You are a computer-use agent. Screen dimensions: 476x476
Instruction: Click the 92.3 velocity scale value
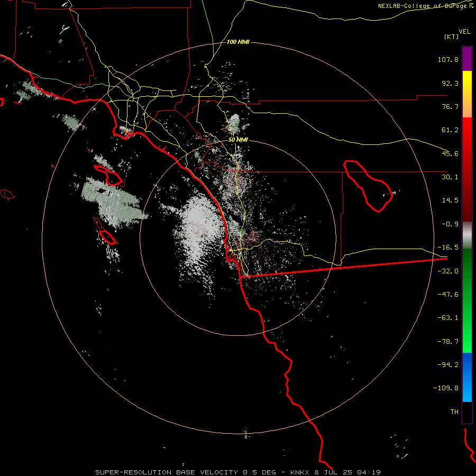(450, 83)
